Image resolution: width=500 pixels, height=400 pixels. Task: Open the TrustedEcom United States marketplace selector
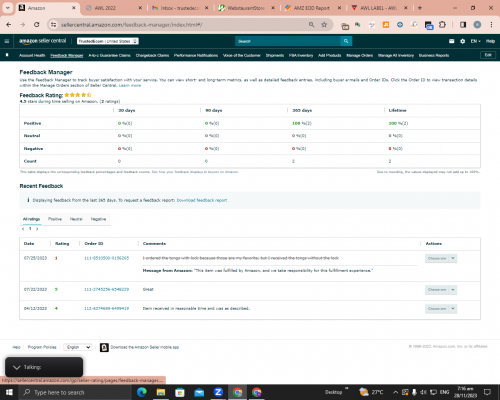[x=108, y=41]
